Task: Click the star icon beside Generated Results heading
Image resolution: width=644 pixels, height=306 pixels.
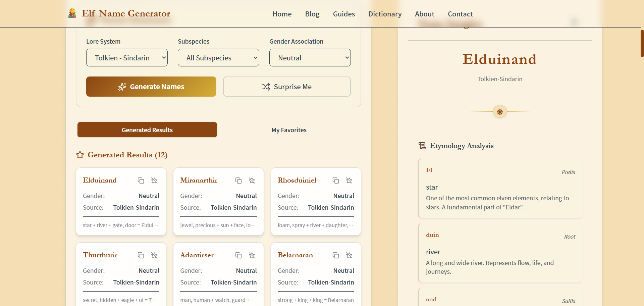Action: click(x=80, y=155)
